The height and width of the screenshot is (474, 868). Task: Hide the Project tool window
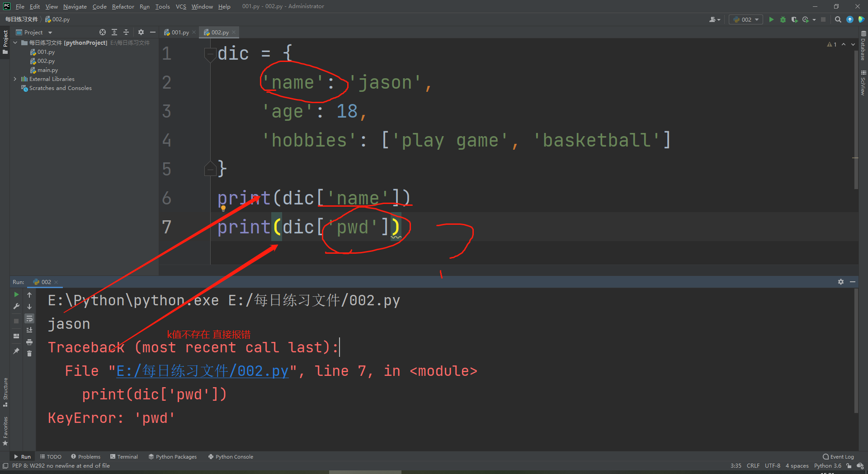[153, 32]
